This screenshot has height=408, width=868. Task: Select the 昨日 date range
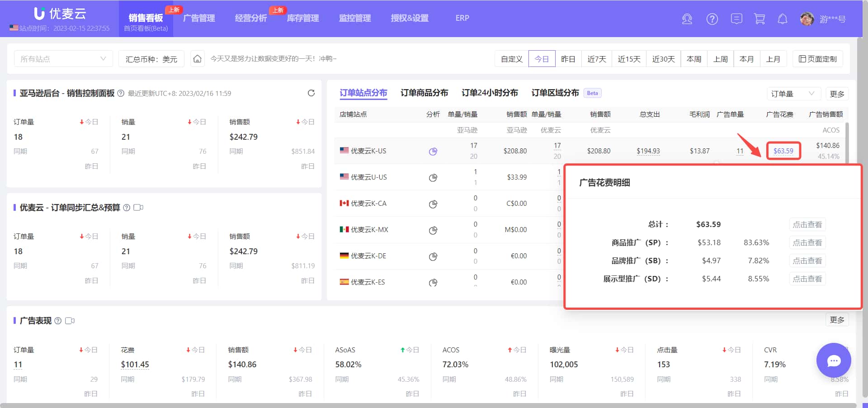click(568, 59)
